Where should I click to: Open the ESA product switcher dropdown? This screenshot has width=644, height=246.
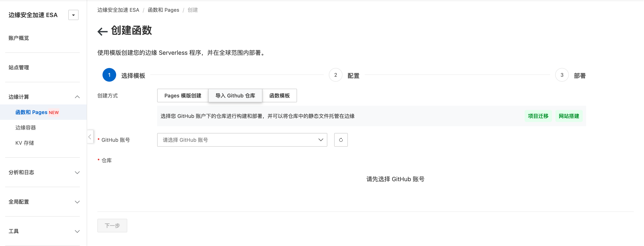73,15
